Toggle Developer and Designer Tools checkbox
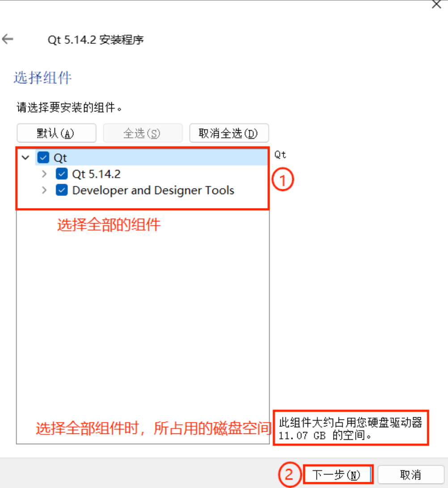Viewport: 448px width, 488px height. click(62, 190)
